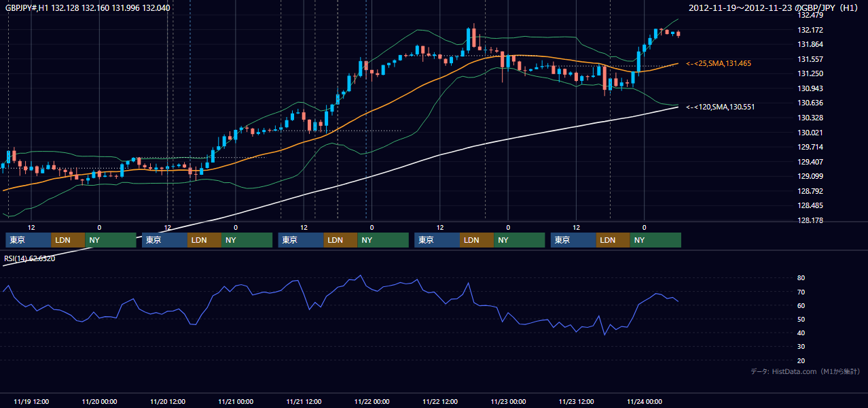Select price level 132.172 on the axis
The height and width of the screenshot is (408, 868).
[810, 30]
